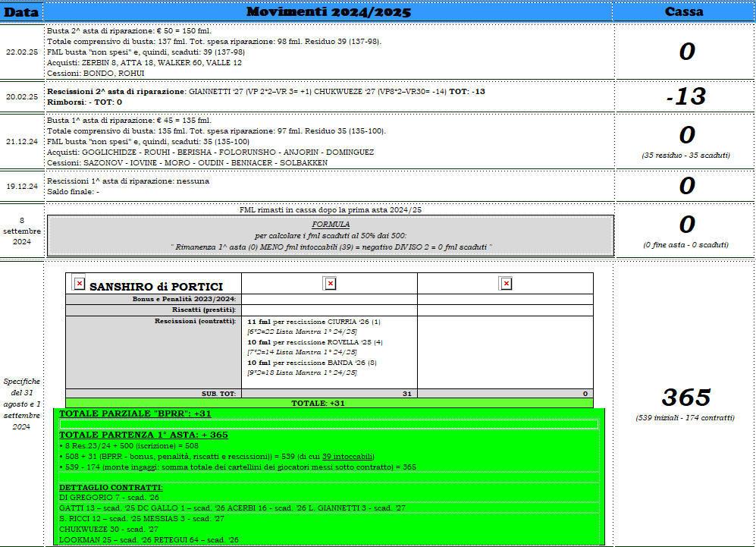Screen dimensions: 756x547
Task: Select the "Bonus e Penalità 2023/2024:" label
Action: (184, 300)
